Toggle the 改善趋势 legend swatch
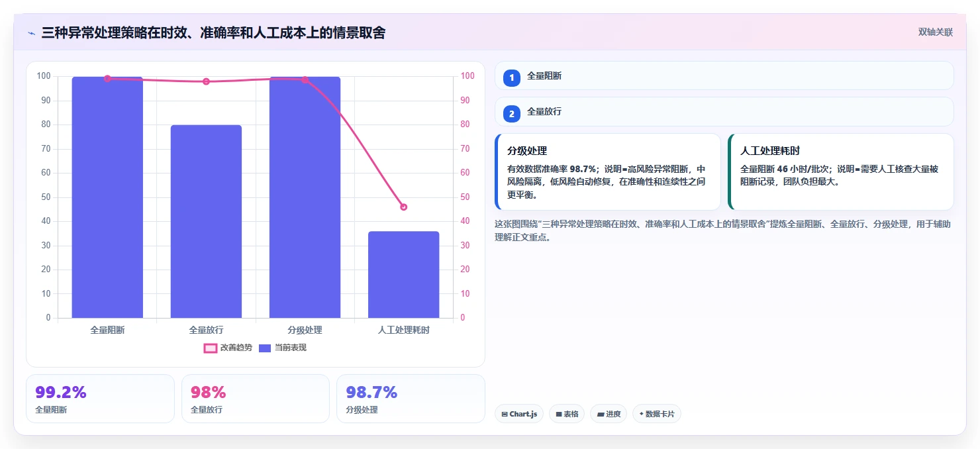Viewport: 980px width, 449px height. 210,348
